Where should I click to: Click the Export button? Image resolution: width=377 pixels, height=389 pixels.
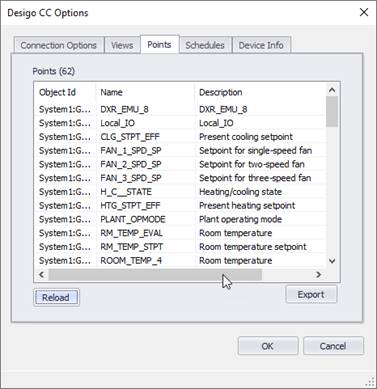coord(311,295)
